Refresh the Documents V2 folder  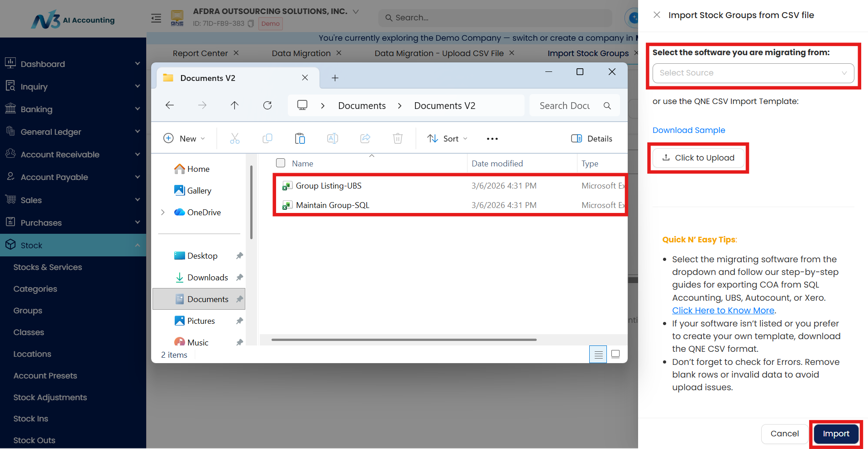[x=267, y=105]
